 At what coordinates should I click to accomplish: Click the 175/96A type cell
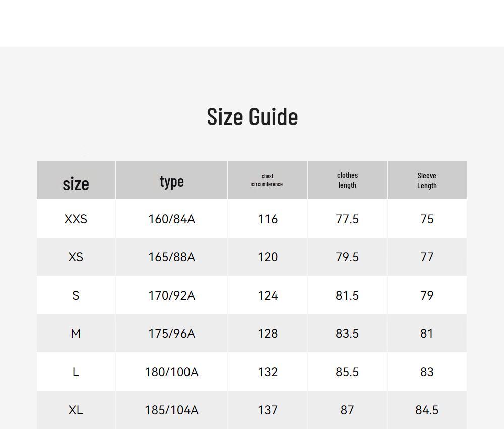point(172,334)
